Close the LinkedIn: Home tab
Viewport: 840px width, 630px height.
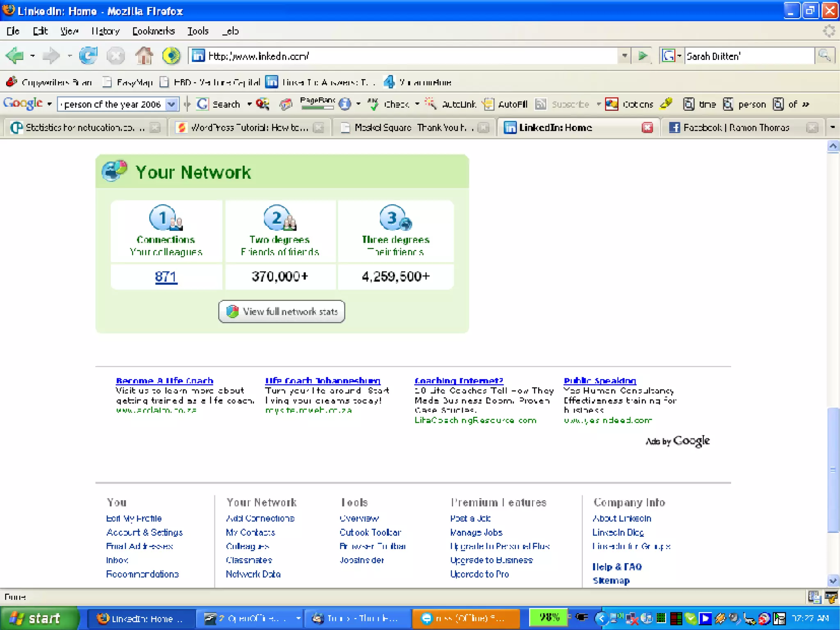pos(647,128)
